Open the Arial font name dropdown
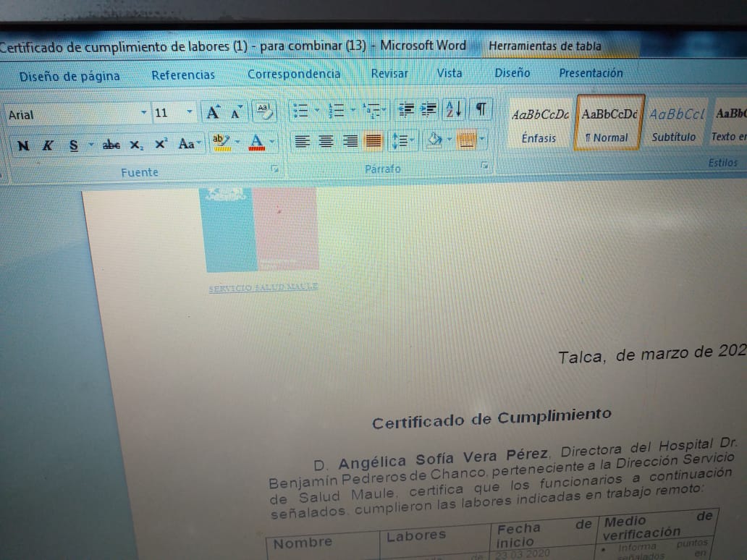This screenshot has width=747, height=560. click(143, 113)
